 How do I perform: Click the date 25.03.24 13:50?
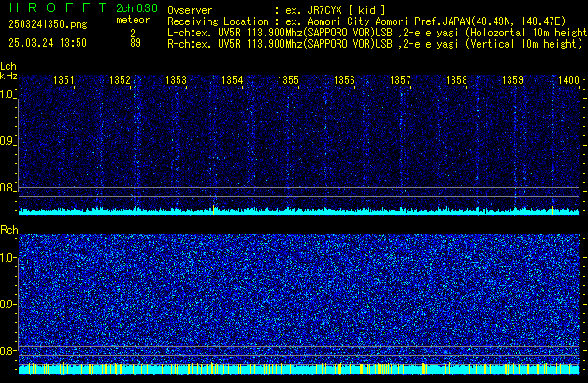tap(48, 43)
